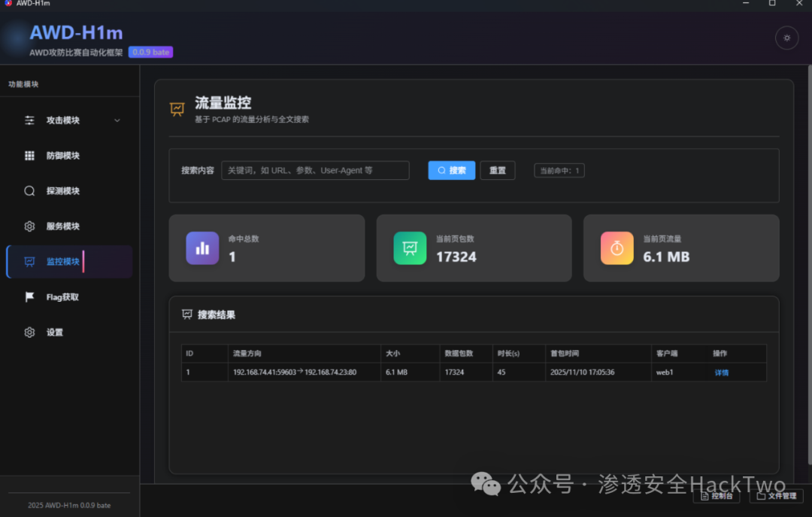The image size is (812, 517).
Task: Expand the 攻击模块 chevron
Action: click(x=117, y=120)
